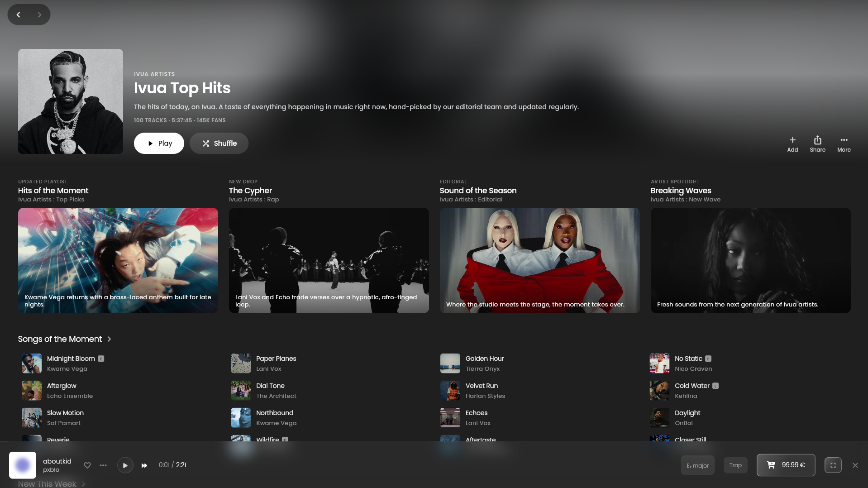
Task: Select the Paper Planes song title
Action: coord(276,359)
